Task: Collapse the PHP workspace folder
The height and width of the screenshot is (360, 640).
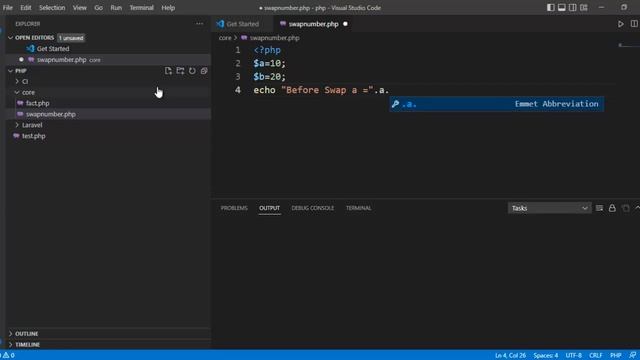Action: 10,71
